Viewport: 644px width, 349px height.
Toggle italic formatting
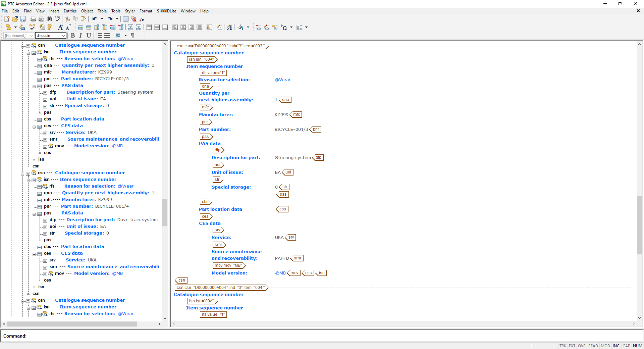pos(80,36)
